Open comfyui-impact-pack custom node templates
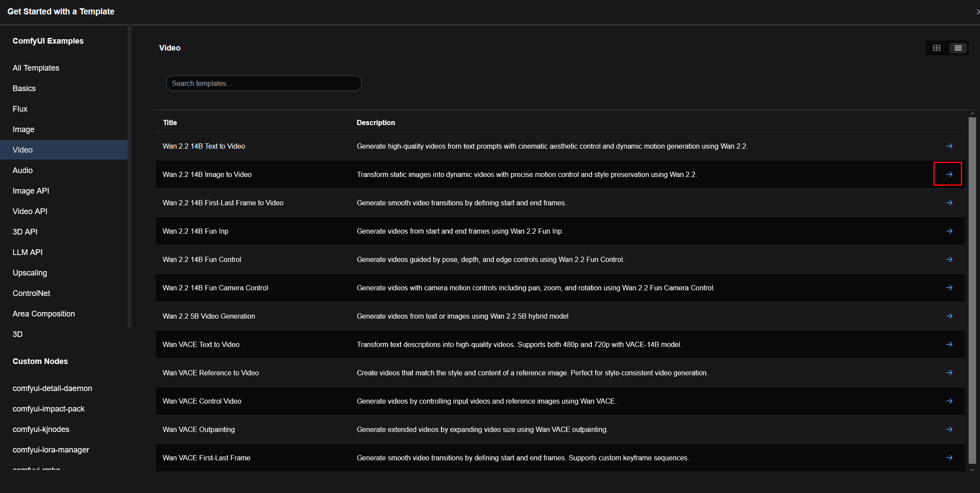Screen dimensions: 980x493 pyautogui.click(x=64, y=409)
